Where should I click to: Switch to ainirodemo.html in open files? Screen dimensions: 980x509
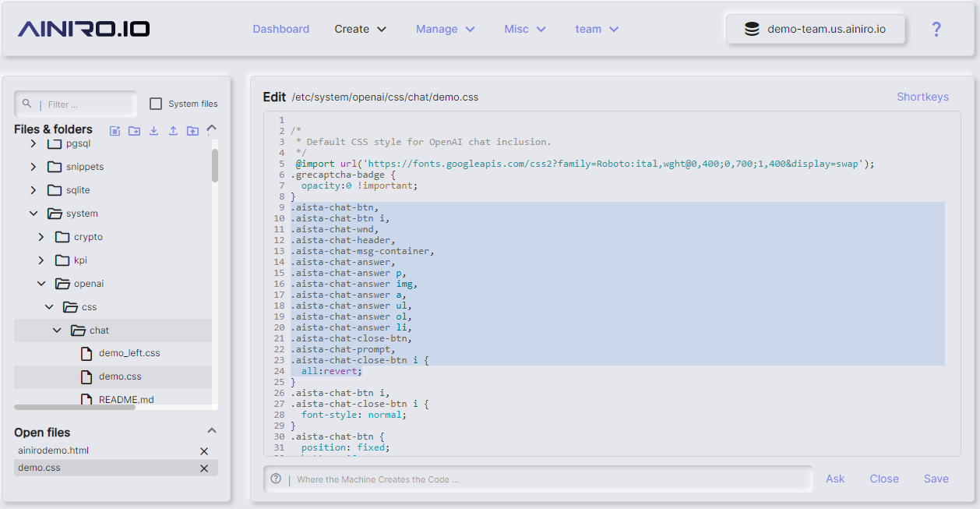[x=53, y=451]
